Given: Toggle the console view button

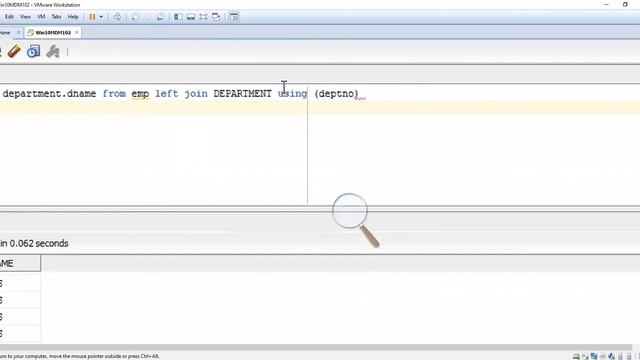Looking at the screenshot, I should coord(234,17).
